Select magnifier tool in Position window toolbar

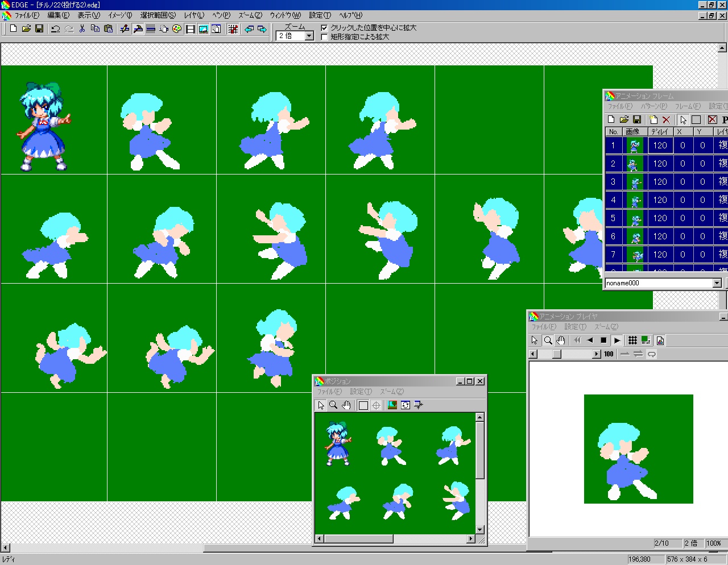coord(333,405)
